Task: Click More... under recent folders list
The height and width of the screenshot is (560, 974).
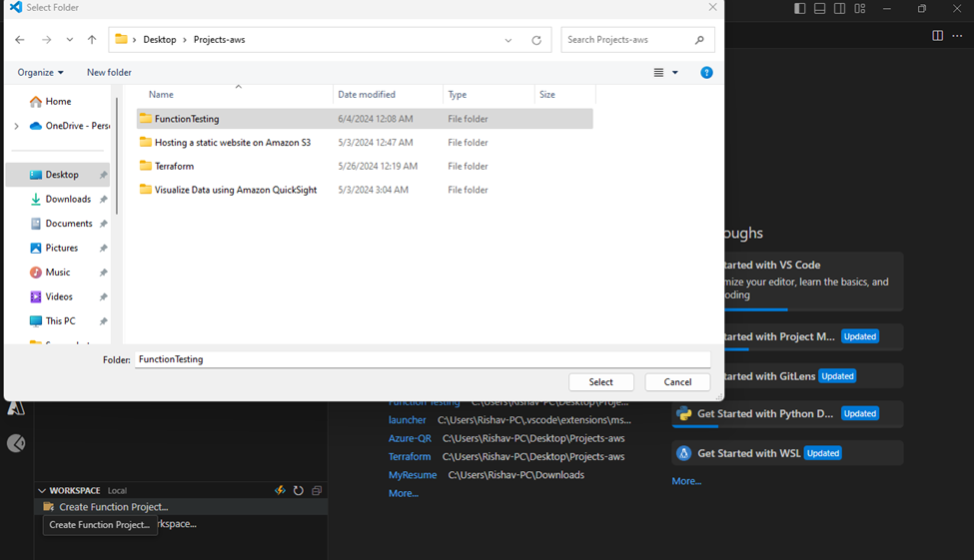Action: pos(404,493)
